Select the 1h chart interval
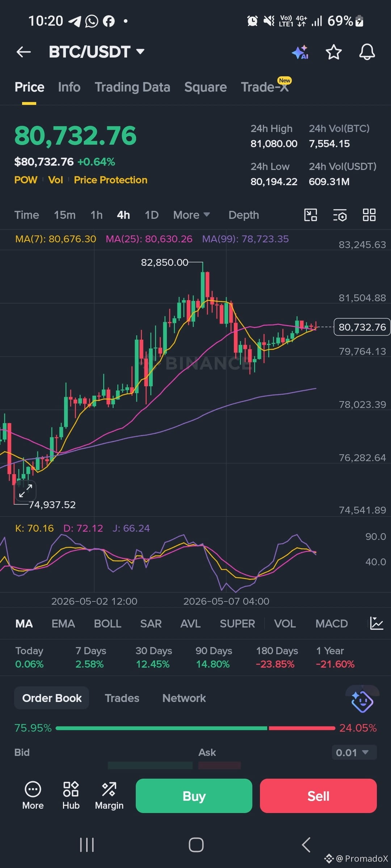This screenshot has height=868, width=391. (x=97, y=215)
